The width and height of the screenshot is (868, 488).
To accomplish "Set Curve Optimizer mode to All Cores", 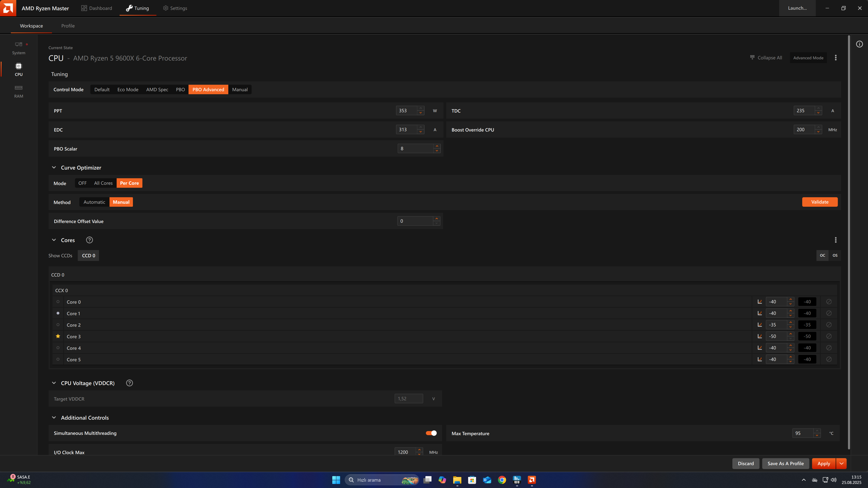I will (104, 183).
